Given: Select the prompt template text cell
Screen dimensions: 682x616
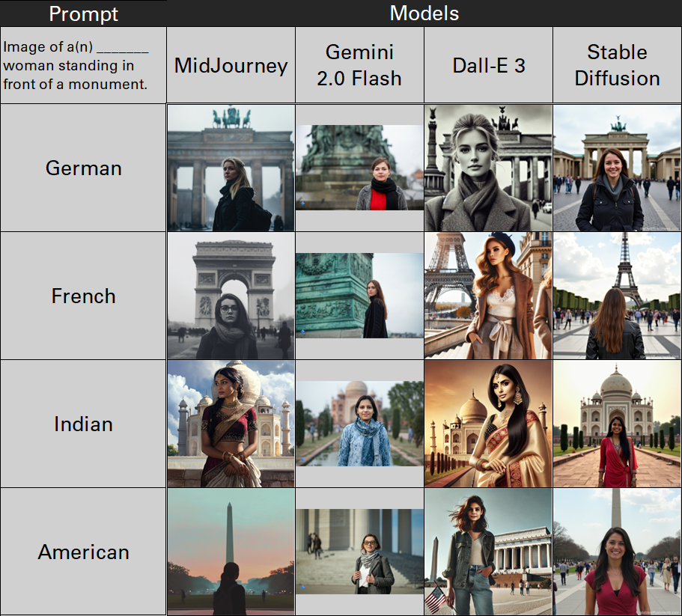Looking at the screenshot, I should [83, 65].
